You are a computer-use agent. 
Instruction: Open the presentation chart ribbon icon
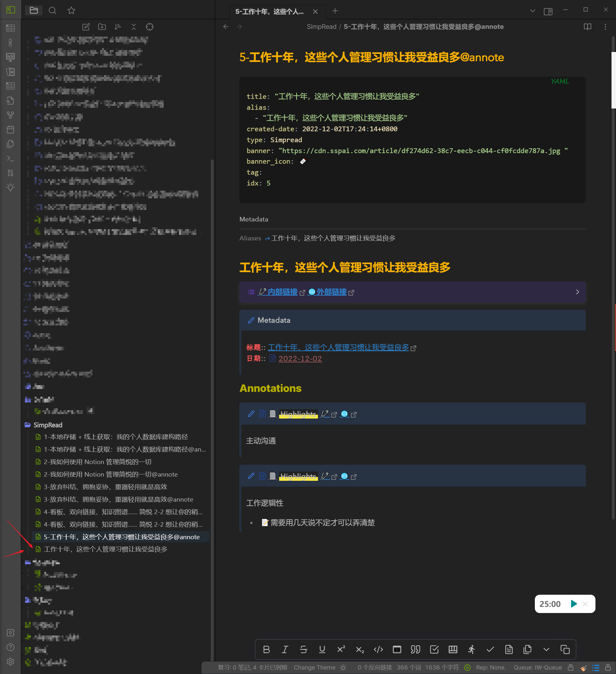10,57
